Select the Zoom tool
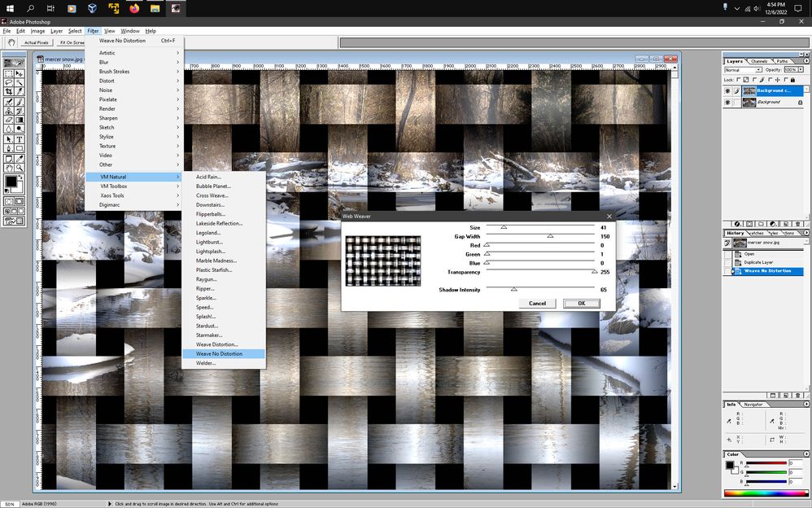Image resolution: width=812 pixels, height=508 pixels. [20, 168]
